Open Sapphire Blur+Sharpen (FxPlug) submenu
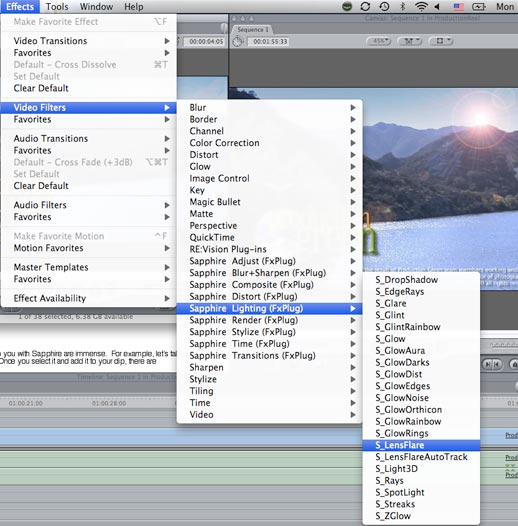518x526 pixels. click(269, 273)
